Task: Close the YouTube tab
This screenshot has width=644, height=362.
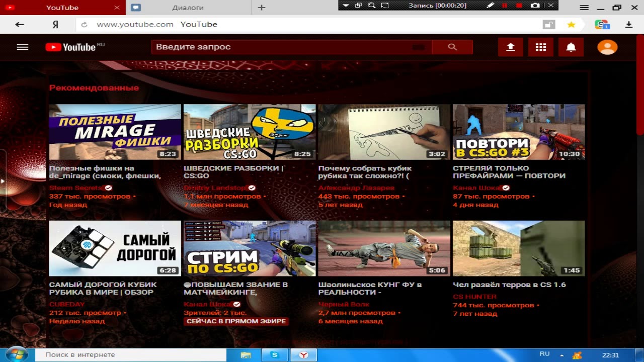Action: click(117, 8)
